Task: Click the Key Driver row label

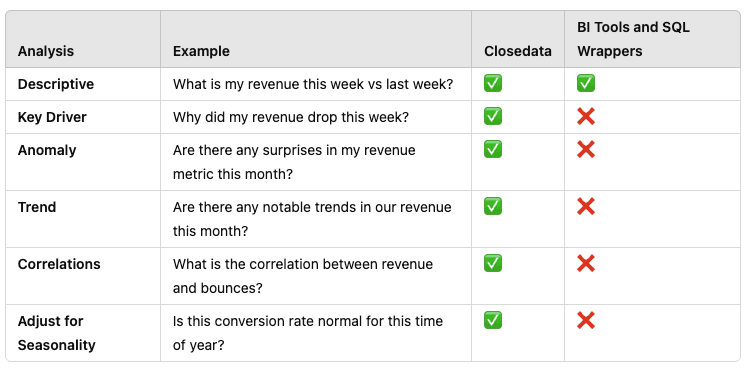Action: [52, 117]
